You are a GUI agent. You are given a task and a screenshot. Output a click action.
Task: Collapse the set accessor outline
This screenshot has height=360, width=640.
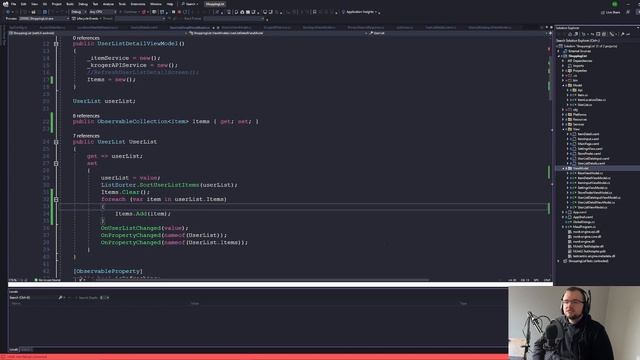[x=56, y=163]
